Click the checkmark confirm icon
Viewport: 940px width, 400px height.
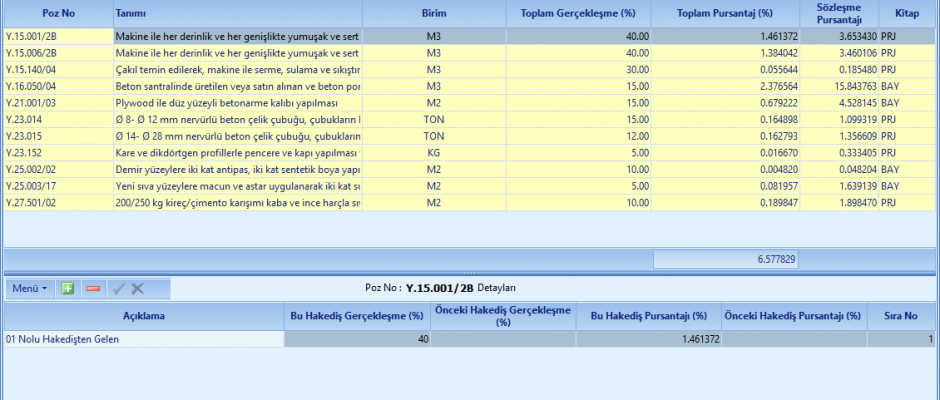117,288
